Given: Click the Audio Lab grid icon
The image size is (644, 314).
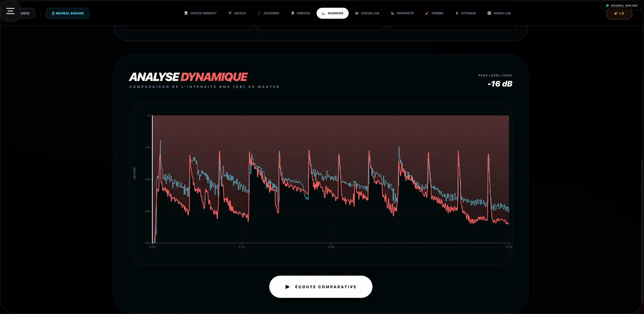Looking at the screenshot, I should (x=489, y=13).
